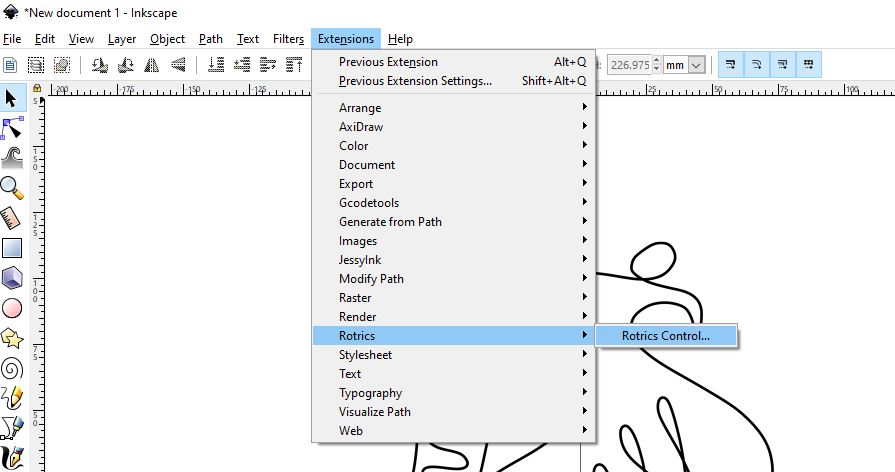This screenshot has width=895, height=472.
Task: Click Select All in All Layers icon
Action: [36, 65]
